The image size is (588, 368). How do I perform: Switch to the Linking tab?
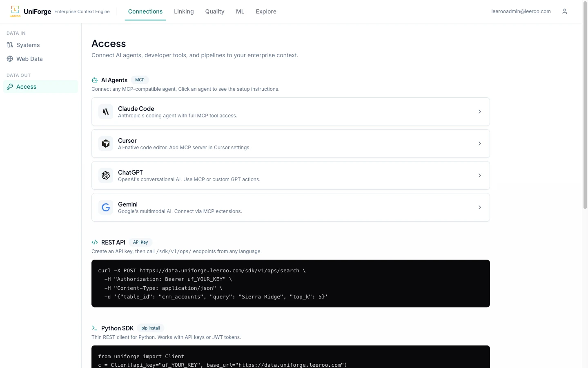pos(184,11)
